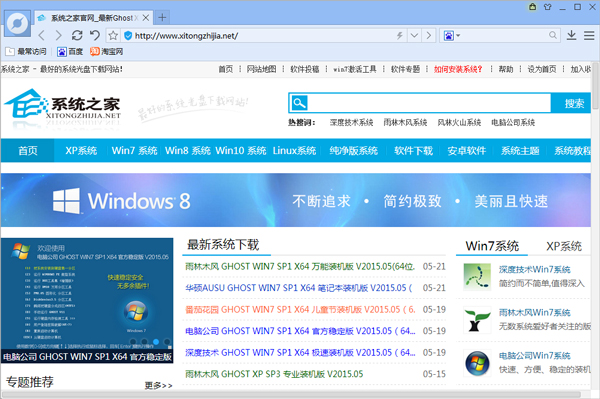Screen dimensions: 600x399
Task: Open 雨林木风 GHOST XP SP3 专业装机版 link
Action: [274, 374]
